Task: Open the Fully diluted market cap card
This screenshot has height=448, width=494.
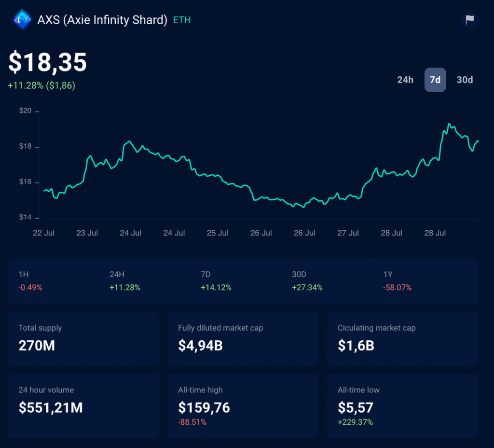Action: click(x=243, y=339)
